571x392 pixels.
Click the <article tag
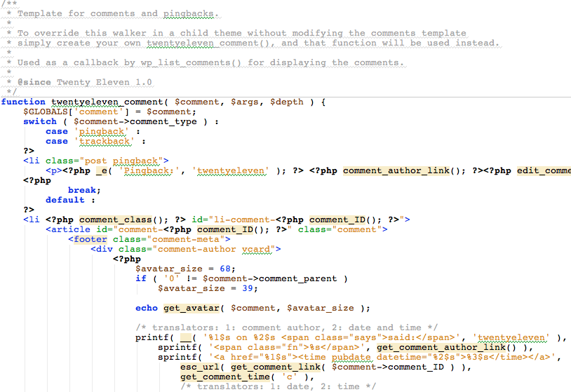[x=68, y=230]
